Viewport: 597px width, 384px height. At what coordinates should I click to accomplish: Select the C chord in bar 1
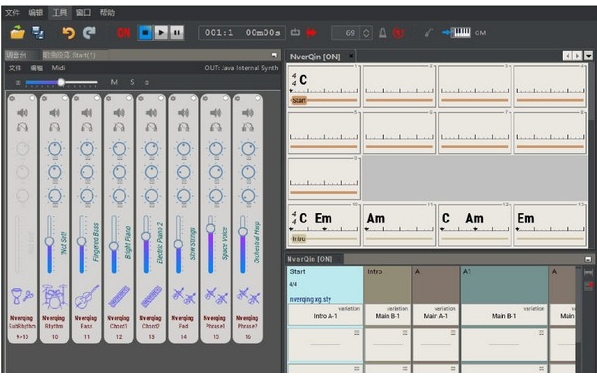click(303, 80)
